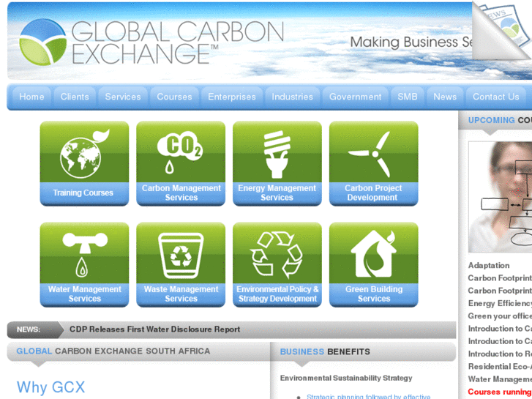The image size is (532, 399).
Task: Open the Energy Efficiency course link
Action: 500,304
